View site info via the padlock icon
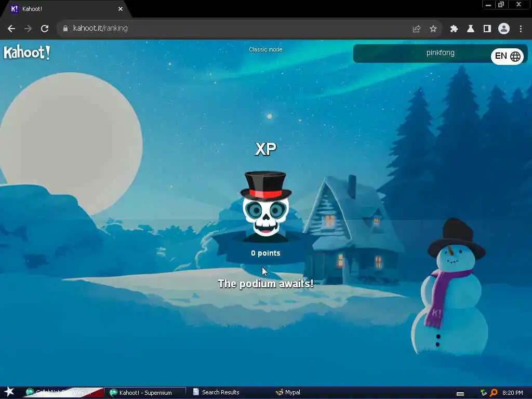The height and width of the screenshot is (399, 532). [x=65, y=29]
